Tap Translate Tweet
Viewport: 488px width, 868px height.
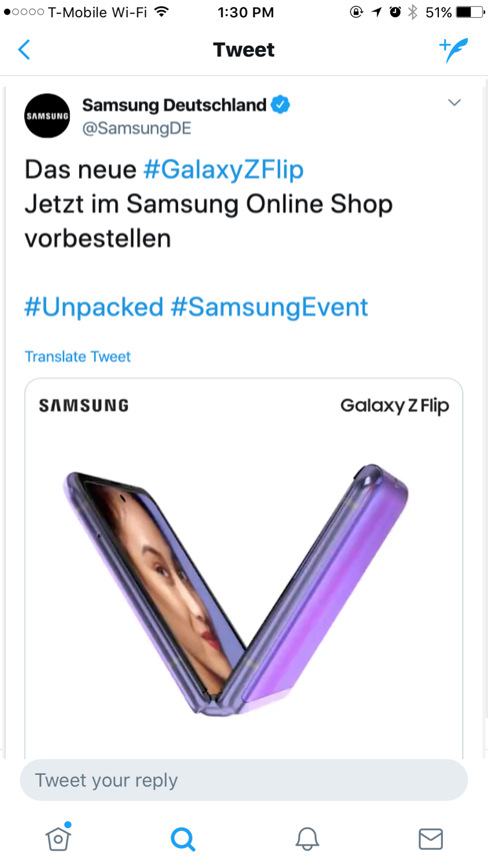click(x=77, y=356)
